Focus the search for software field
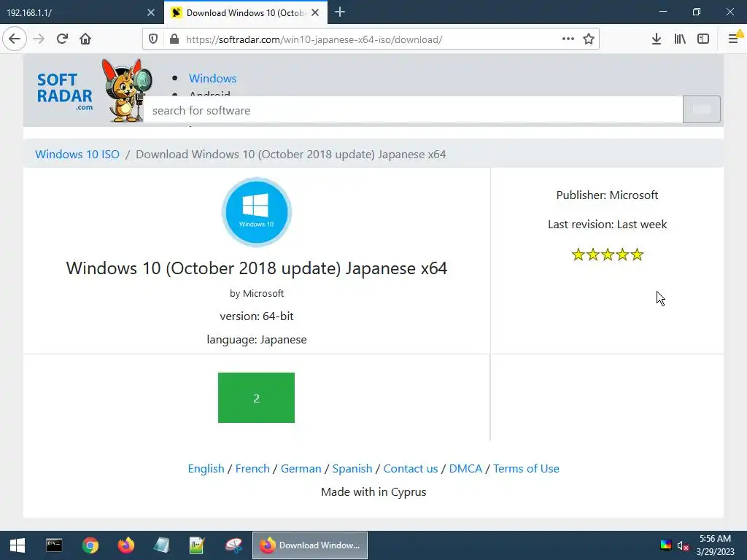 [x=413, y=110]
